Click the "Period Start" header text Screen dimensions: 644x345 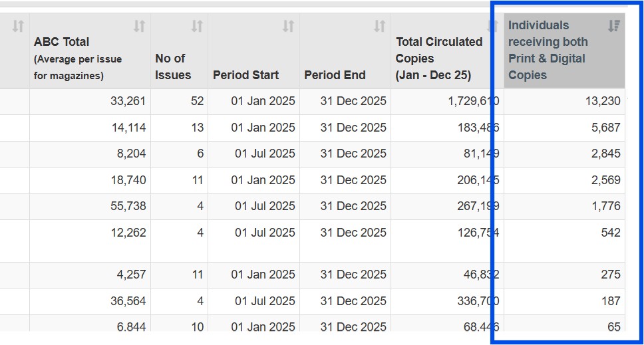tap(245, 75)
